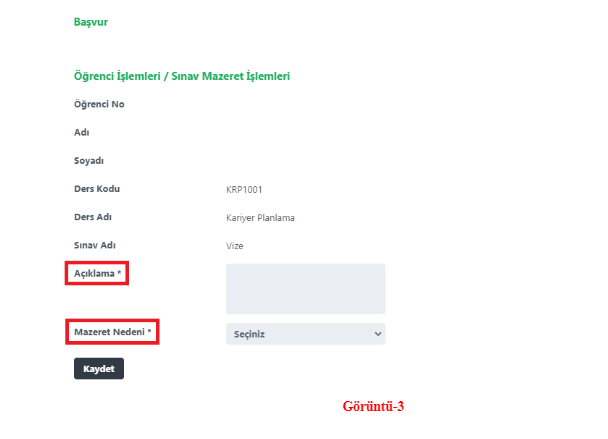
Task: Click the Öğrenci İşlemleri / Sınav Mazeret İşlemleri heading
Action: [182, 76]
